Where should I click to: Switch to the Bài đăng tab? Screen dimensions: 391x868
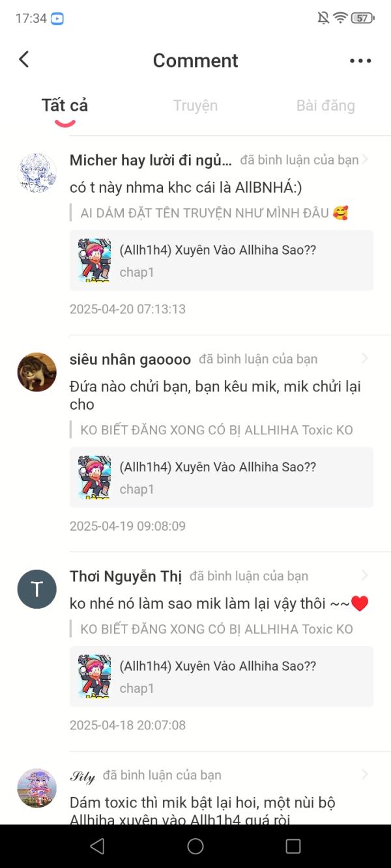[x=326, y=105]
